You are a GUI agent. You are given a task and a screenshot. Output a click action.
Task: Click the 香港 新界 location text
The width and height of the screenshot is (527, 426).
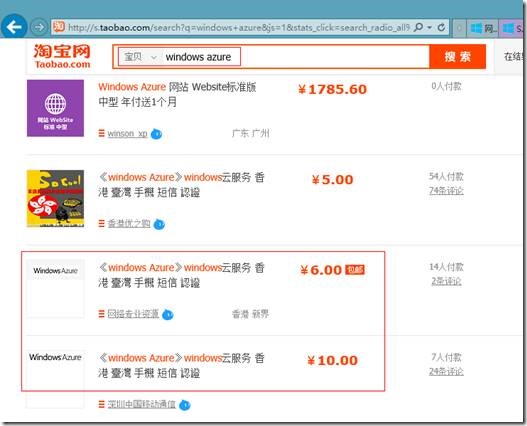click(250, 314)
